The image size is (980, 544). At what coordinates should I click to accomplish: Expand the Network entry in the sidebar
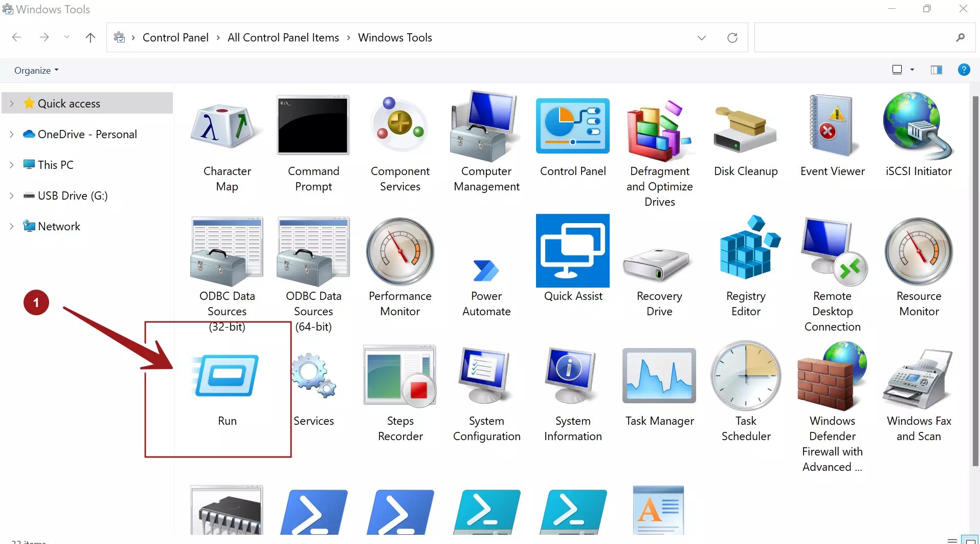11,226
